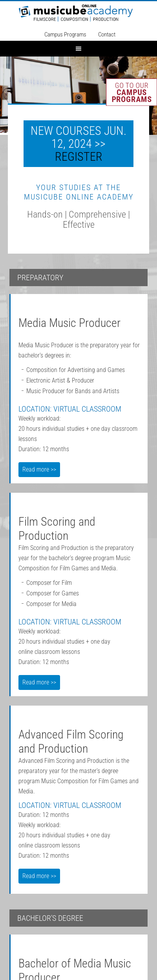Select the Composer for Games list item
This screenshot has height=980, width=157.
(53, 593)
